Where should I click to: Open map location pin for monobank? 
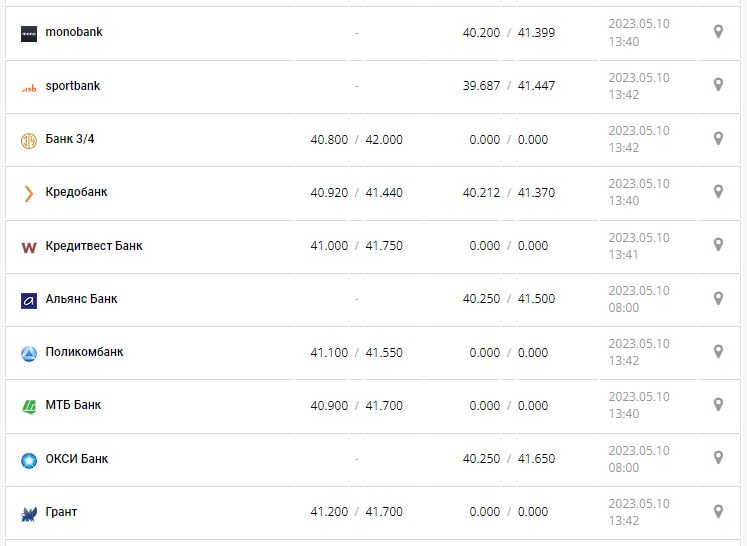tap(718, 32)
